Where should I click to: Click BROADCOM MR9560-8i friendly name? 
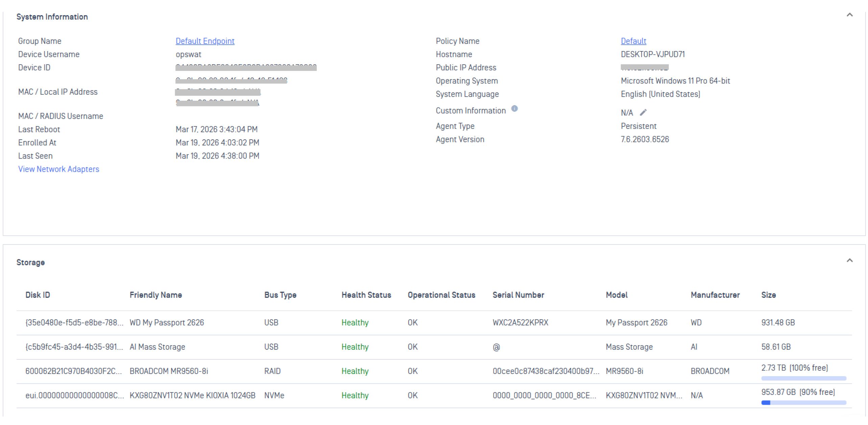[169, 371]
